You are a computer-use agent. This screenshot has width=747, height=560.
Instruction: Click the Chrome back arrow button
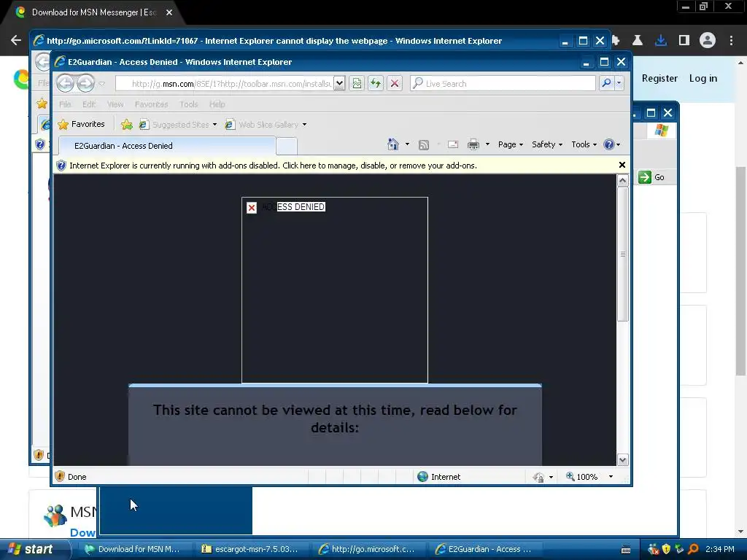16,41
